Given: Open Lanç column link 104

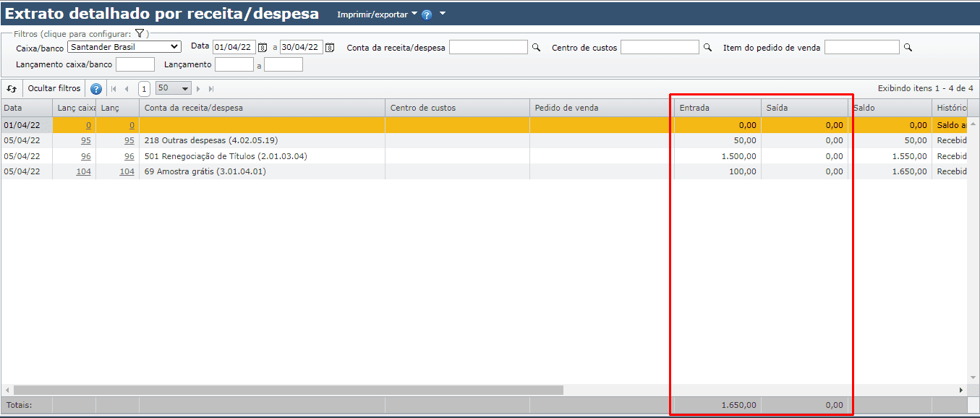Looking at the screenshot, I should click(x=127, y=172).
